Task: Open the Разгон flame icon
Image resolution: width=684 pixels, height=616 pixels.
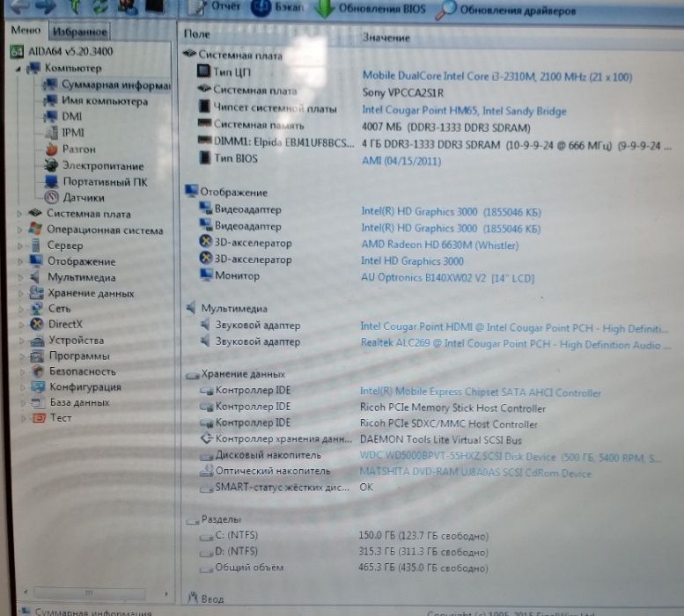Action: coord(51,149)
